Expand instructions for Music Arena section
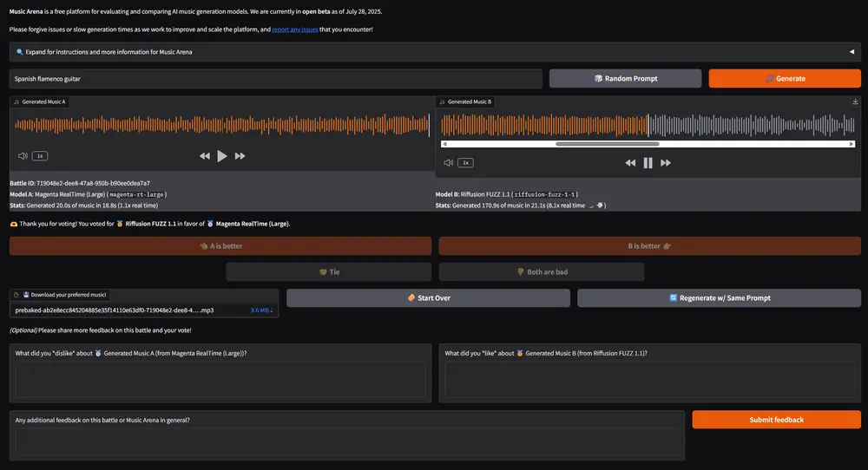This screenshot has height=470, width=868. pos(104,52)
